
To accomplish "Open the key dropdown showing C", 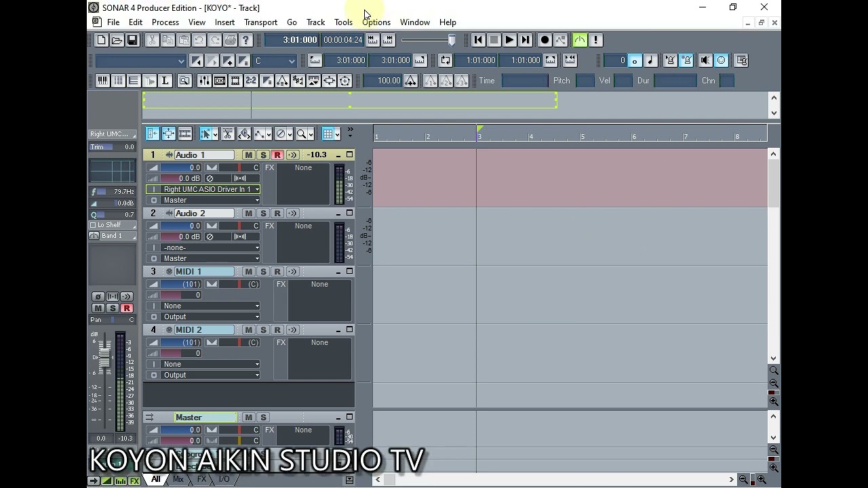I will click(x=275, y=61).
